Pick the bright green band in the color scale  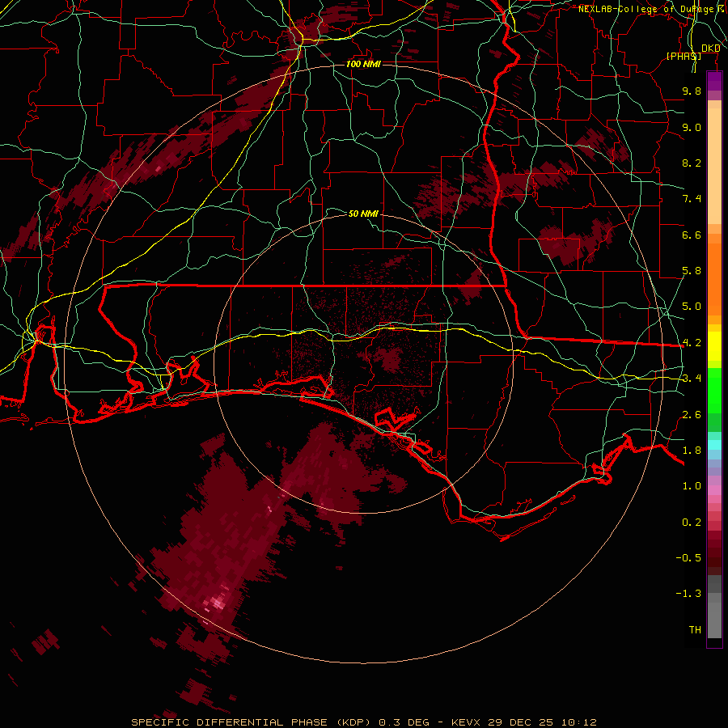pyautogui.click(x=714, y=391)
